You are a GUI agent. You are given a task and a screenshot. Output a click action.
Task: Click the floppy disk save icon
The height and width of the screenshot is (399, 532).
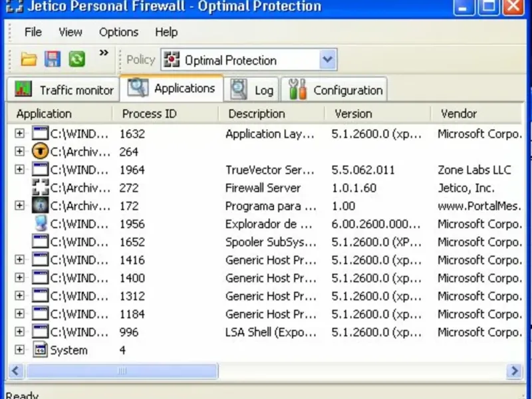pyautogui.click(x=53, y=59)
